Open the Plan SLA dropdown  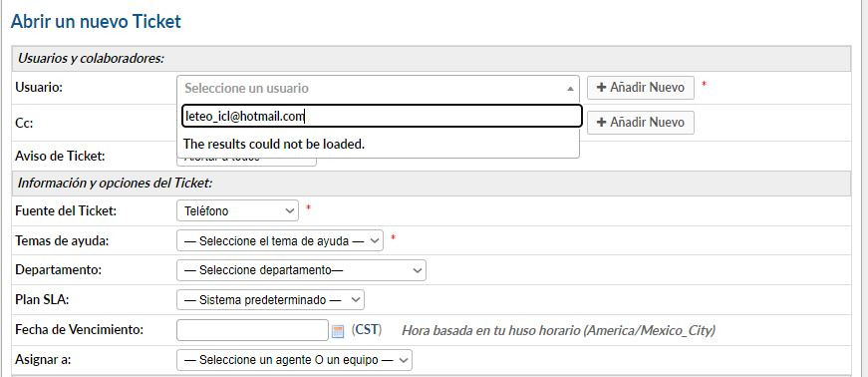270,300
